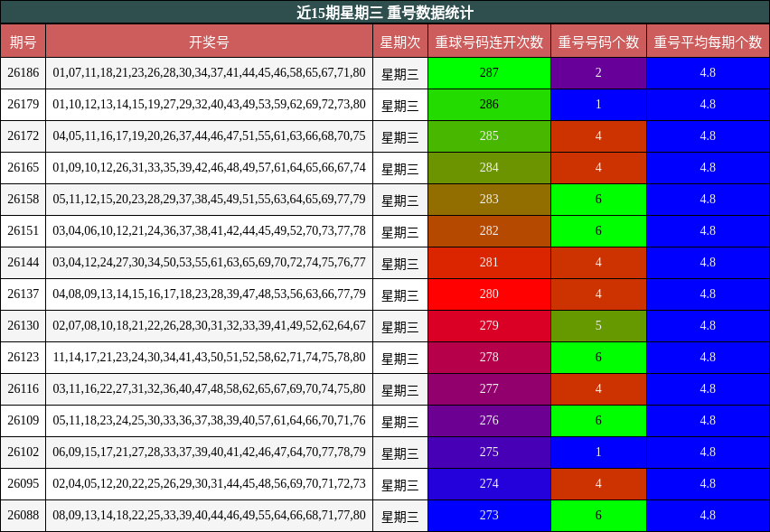Click the 4.8 average cell in row 26186
Viewport: 770px width, 532px height.
click(708, 72)
